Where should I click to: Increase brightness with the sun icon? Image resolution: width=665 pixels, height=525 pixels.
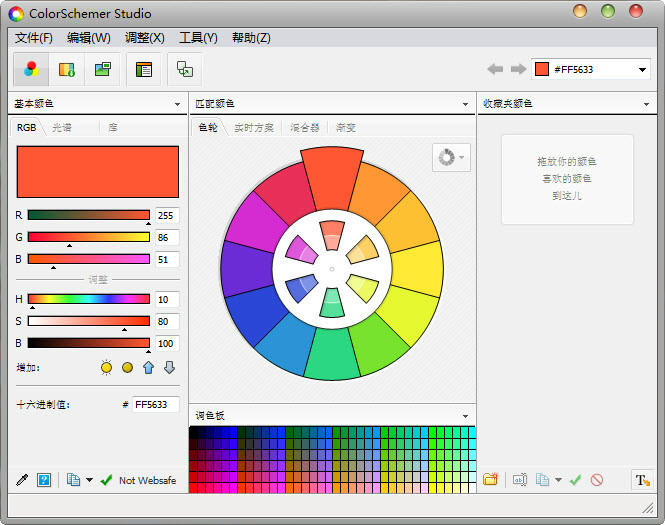[x=106, y=367]
